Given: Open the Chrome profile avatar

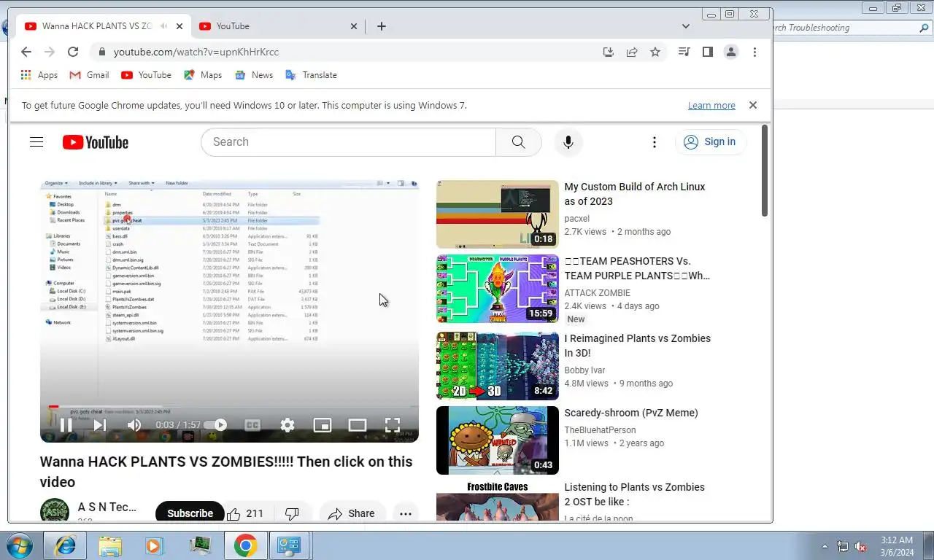Looking at the screenshot, I should 730,52.
